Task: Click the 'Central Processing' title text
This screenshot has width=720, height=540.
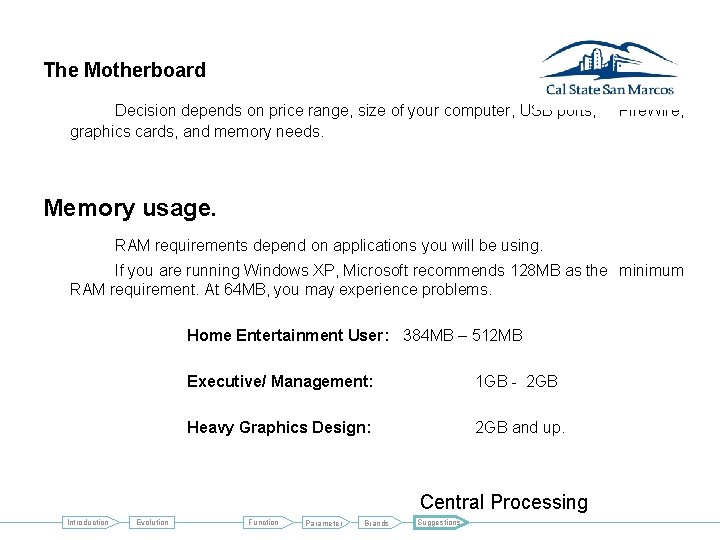Action: click(504, 502)
